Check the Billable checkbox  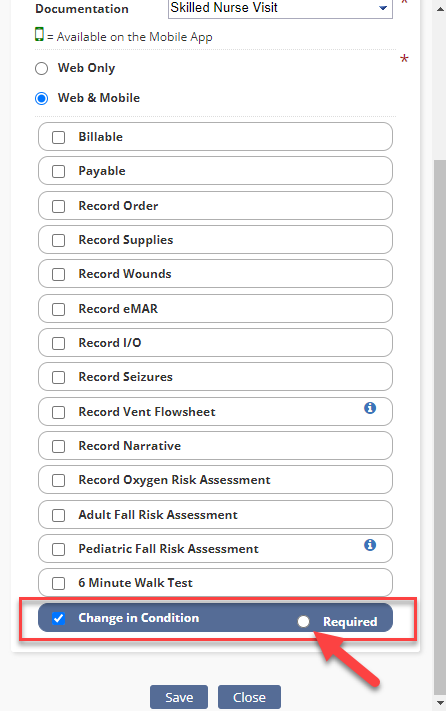pyautogui.click(x=58, y=137)
